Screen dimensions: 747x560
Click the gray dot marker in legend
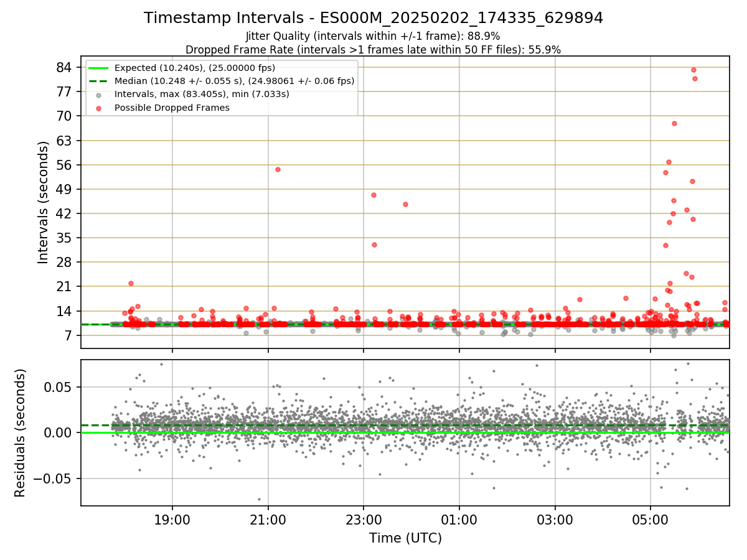click(98, 95)
